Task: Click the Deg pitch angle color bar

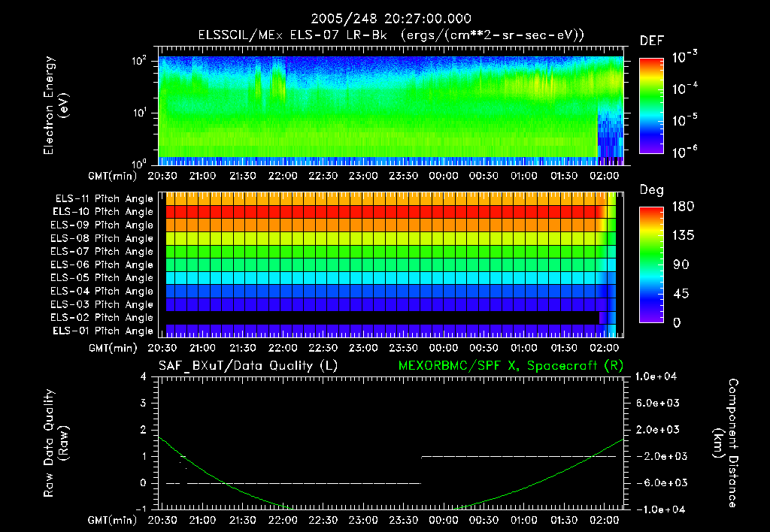Action: [650, 264]
